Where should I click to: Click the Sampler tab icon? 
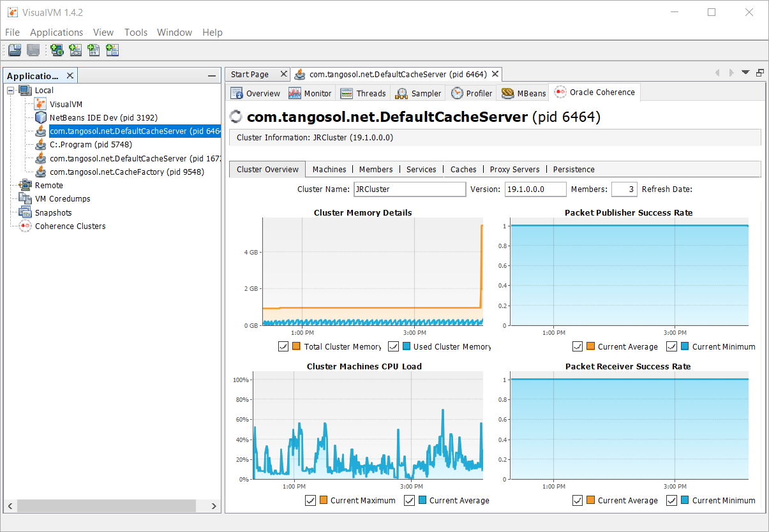(x=401, y=93)
